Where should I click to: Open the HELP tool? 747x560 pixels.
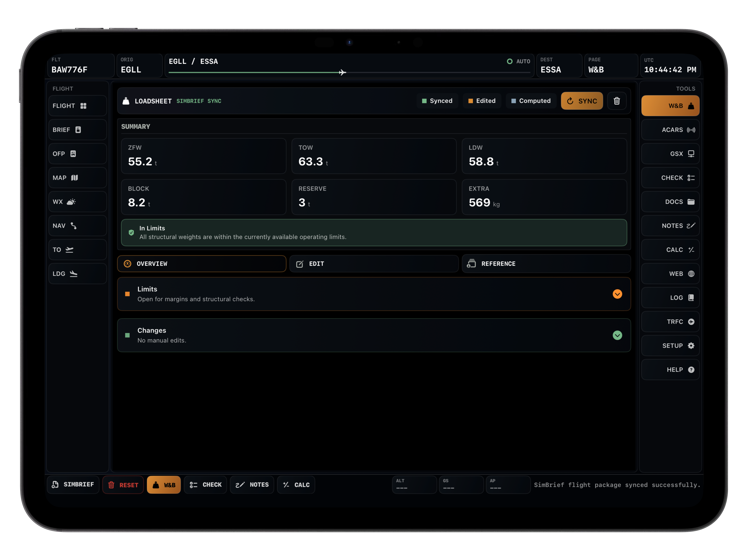[670, 370]
